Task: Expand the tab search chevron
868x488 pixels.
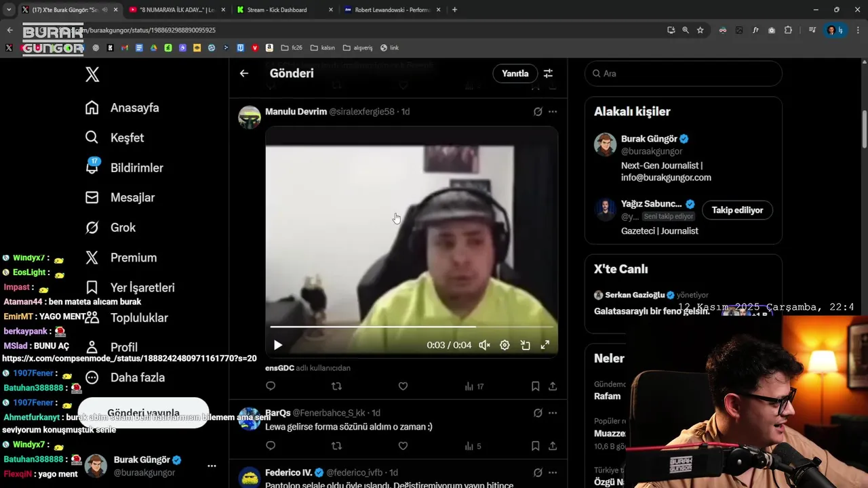Action: pos(8,9)
